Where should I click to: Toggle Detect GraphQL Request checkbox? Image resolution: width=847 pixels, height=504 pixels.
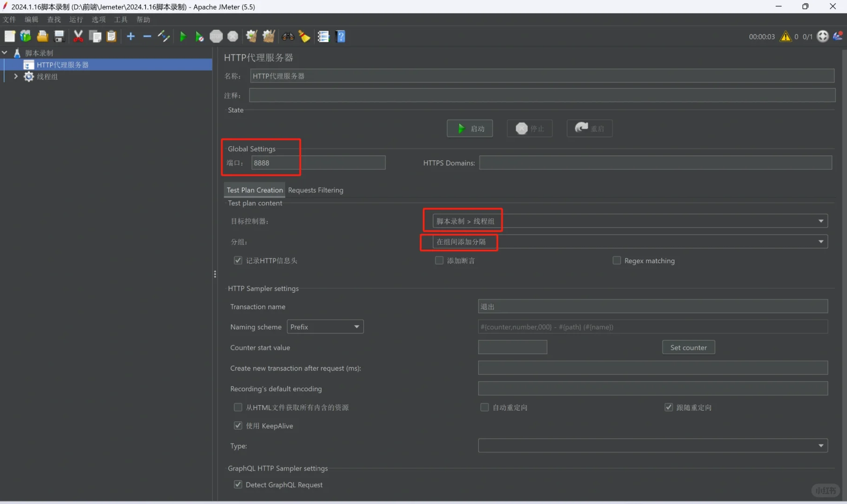[238, 484]
